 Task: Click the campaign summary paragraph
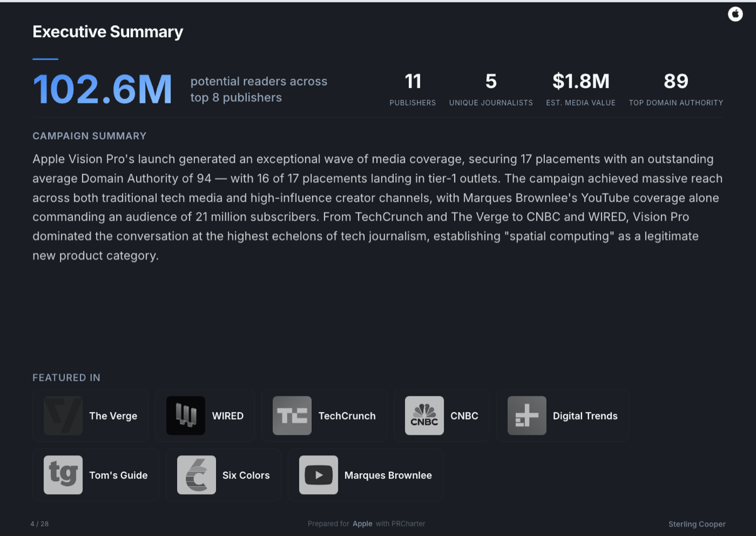pyautogui.click(x=377, y=207)
